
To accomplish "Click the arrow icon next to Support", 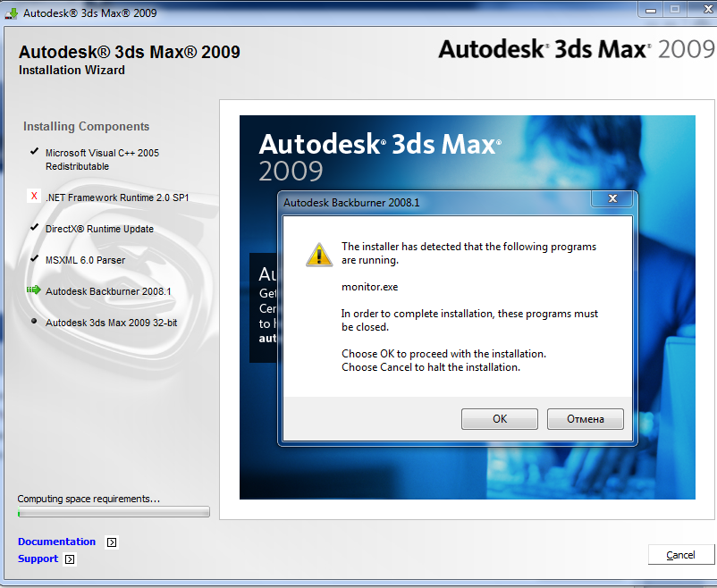I will (70, 559).
